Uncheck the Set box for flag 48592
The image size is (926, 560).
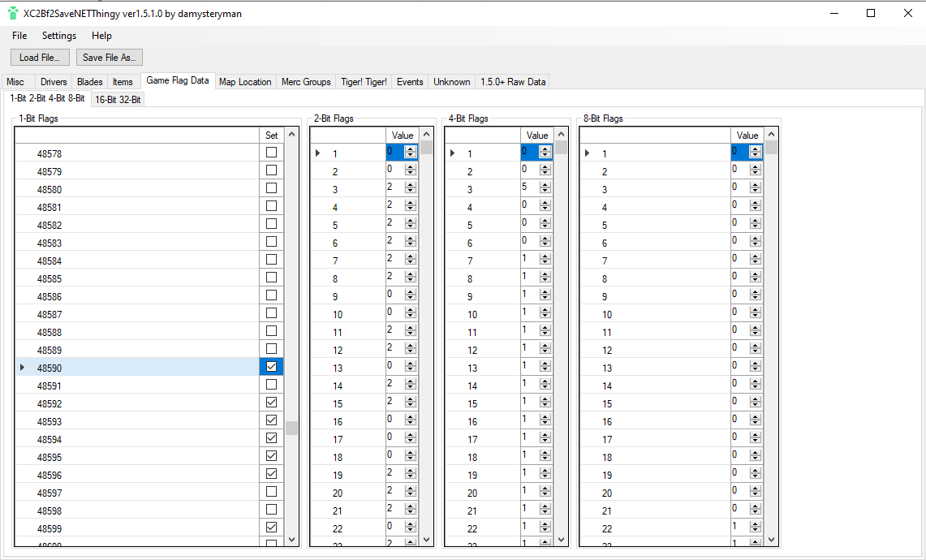coord(271,403)
